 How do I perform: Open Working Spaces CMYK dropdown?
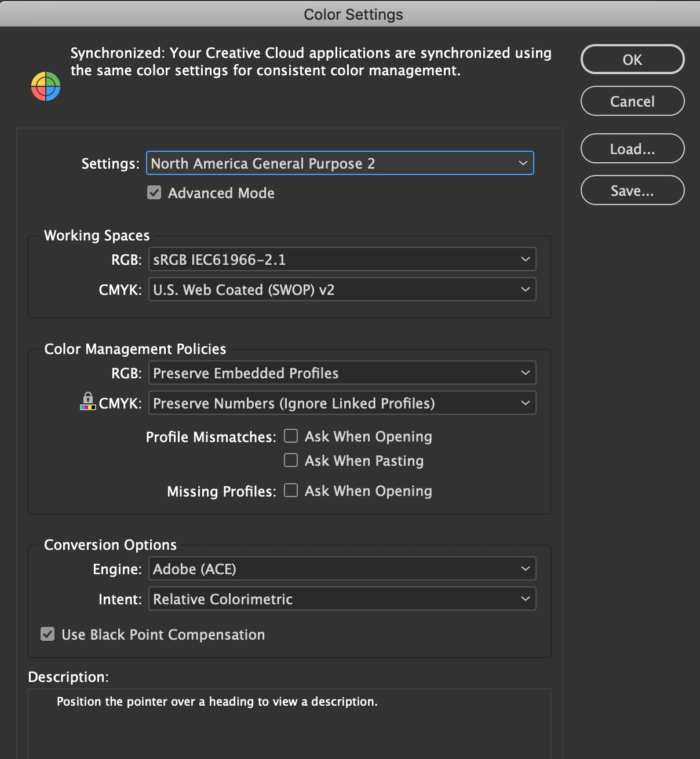(342, 289)
